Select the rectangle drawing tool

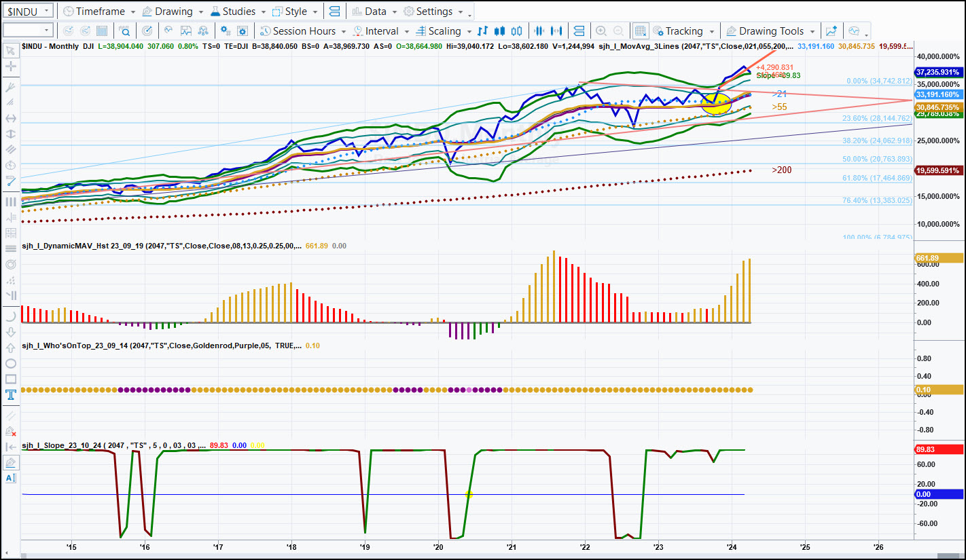(x=11, y=379)
